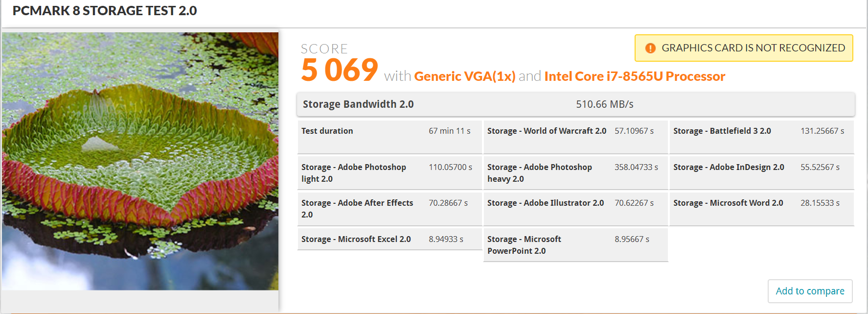Screen dimensions: 868x314
Task: Select the Microsoft Excel 2.0 result
Action: pyautogui.click(x=389, y=240)
